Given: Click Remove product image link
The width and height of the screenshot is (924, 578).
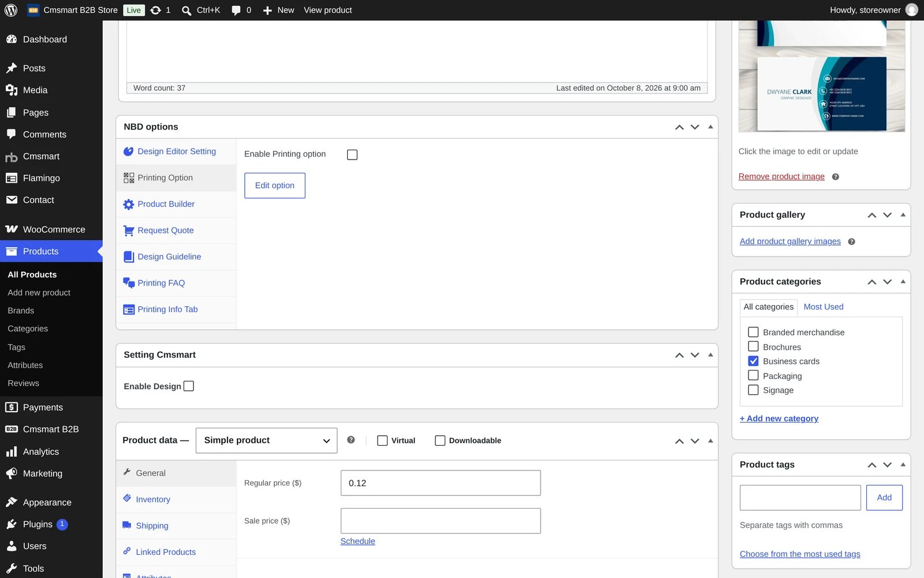Looking at the screenshot, I should (x=781, y=177).
